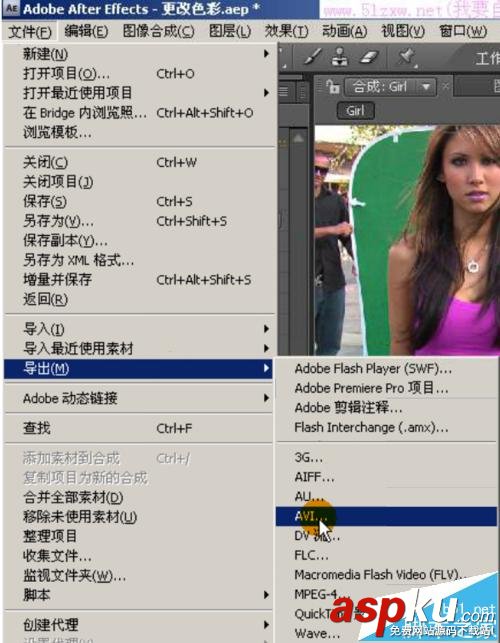Toggle the composition panel lock icon
The width and height of the screenshot is (500, 643).
(x=332, y=87)
